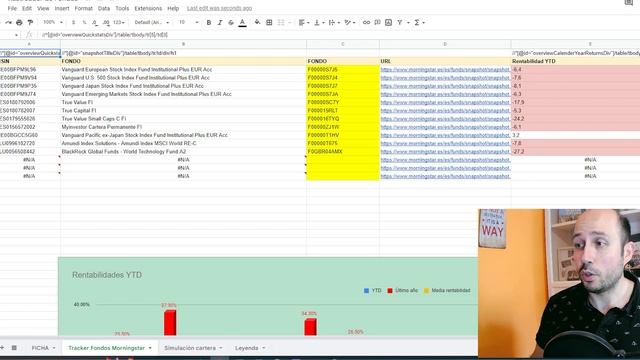Open the Leyenda tab dropdown arrow
Image resolution: width=640 pixels, height=360 pixels.
[x=264, y=348]
